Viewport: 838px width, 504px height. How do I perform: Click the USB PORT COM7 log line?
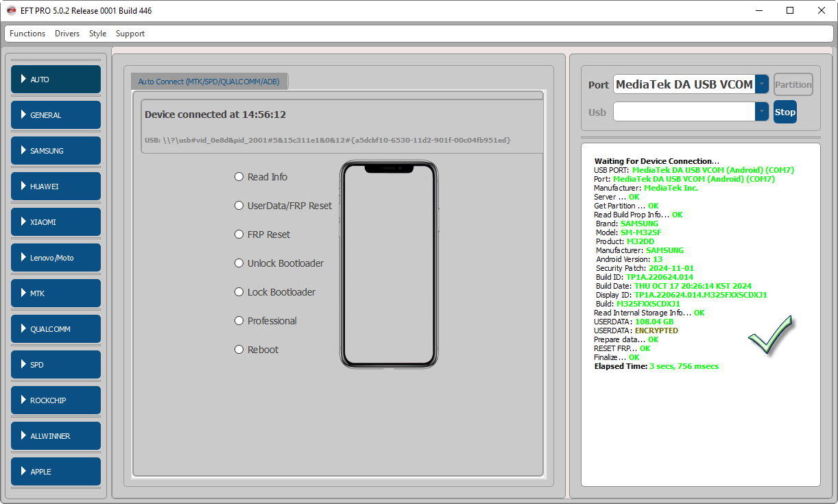click(694, 170)
